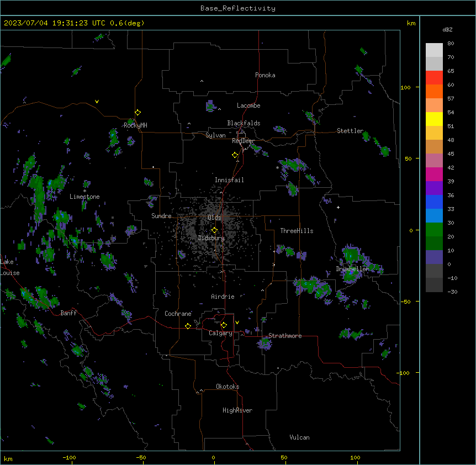
Task: Select the yellow diamond marker below Cochrane
Action: [x=188, y=326]
